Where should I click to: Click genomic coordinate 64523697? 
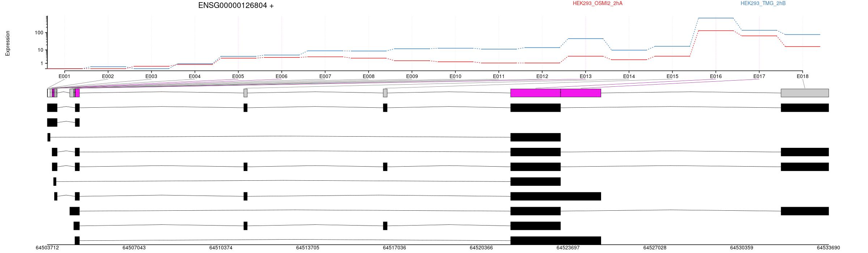coord(568,248)
